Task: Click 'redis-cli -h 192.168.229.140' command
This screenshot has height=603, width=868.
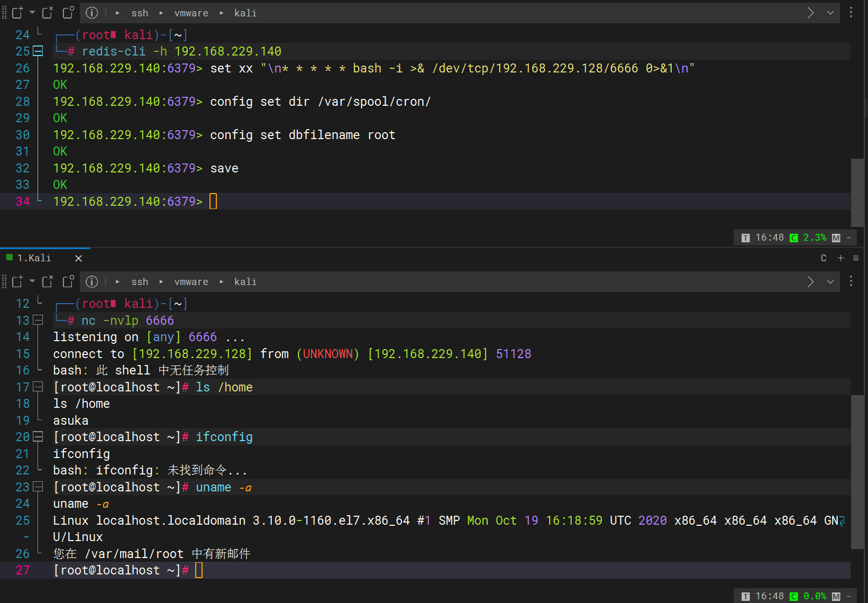Action: 181,51
